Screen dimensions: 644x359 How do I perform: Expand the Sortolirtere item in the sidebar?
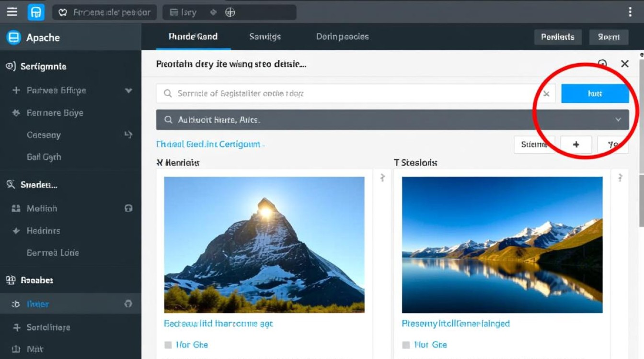(x=17, y=327)
